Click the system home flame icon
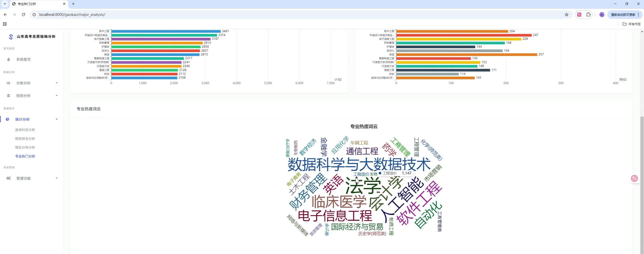Viewport: 644px width, 254px height. [9, 59]
